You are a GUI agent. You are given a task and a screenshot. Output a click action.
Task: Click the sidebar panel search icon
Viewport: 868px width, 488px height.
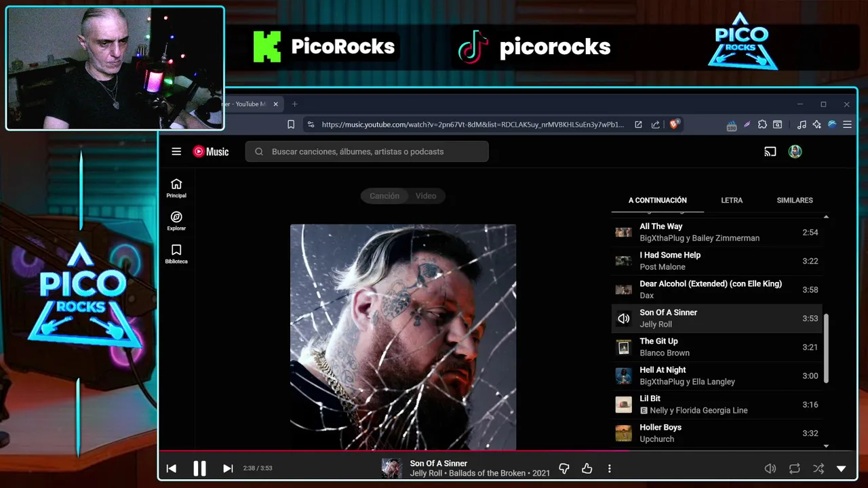778,125
